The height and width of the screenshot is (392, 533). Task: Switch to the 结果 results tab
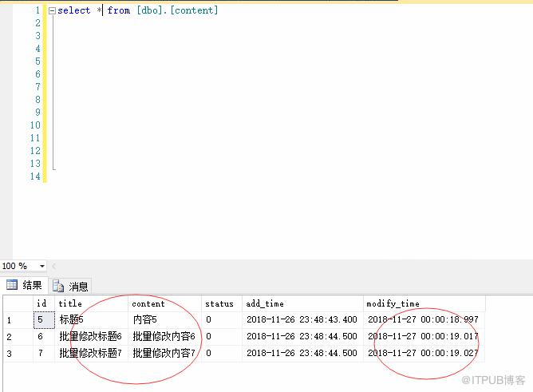pos(24,285)
